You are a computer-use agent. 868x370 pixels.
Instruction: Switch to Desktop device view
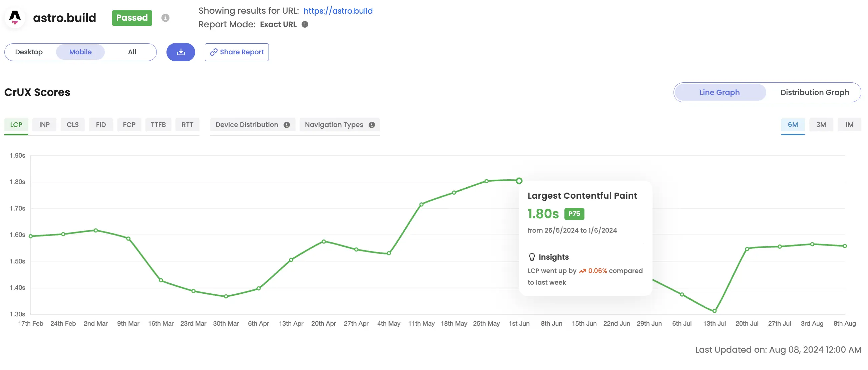[x=29, y=52]
